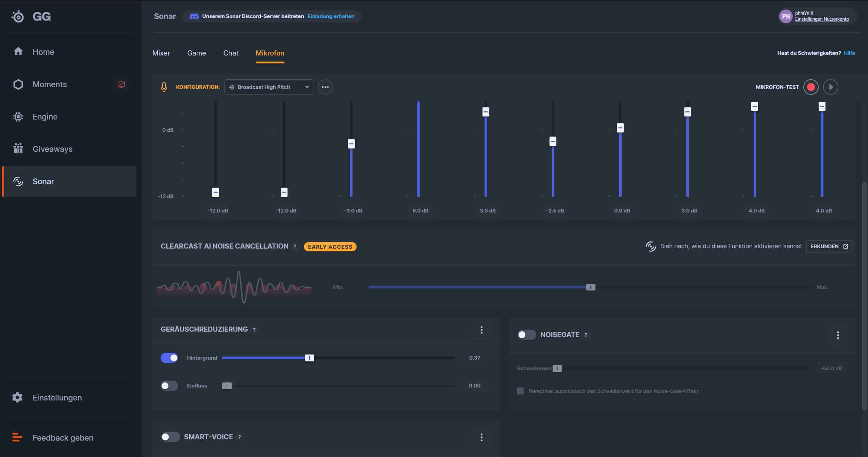Disable the Hintergrund noise reduction toggle
Screen dimensions: 868x457
click(x=169, y=358)
